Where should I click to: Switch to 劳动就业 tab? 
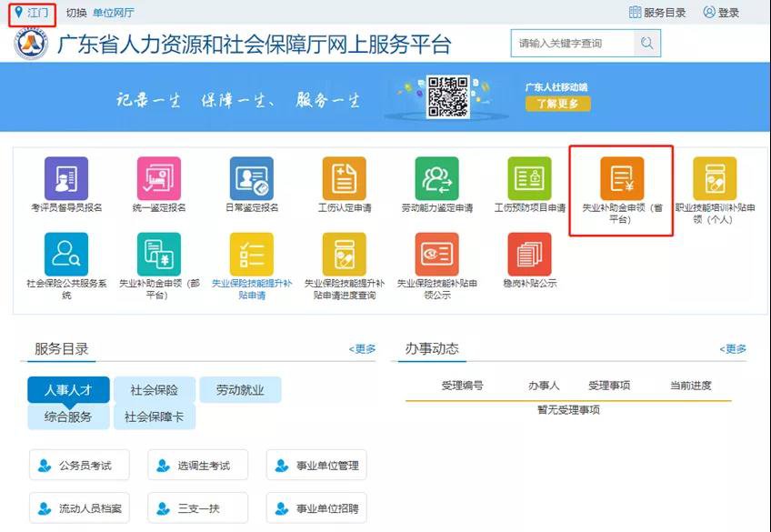(240, 390)
